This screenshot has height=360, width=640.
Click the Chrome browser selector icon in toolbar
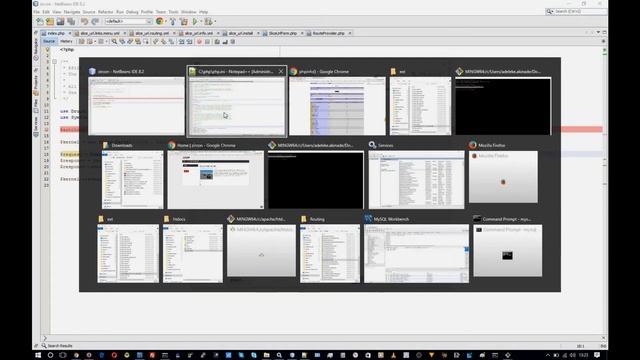159,21
